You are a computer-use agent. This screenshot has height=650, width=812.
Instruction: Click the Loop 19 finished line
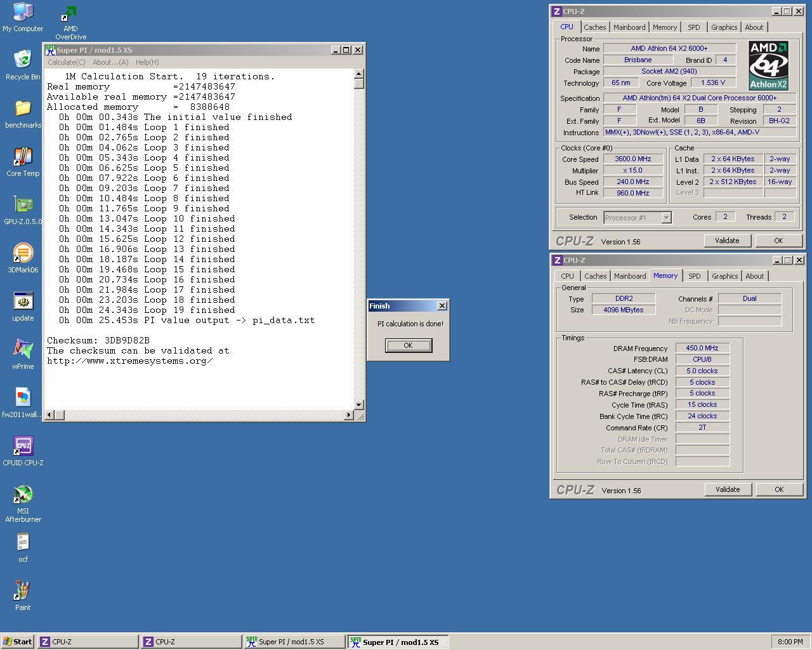click(147, 310)
